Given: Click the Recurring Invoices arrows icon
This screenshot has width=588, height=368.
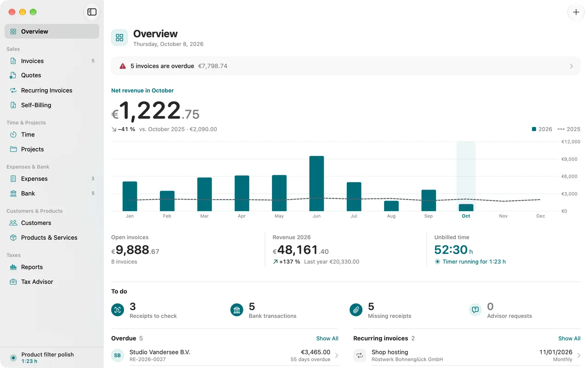Looking at the screenshot, I should coord(13,90).
